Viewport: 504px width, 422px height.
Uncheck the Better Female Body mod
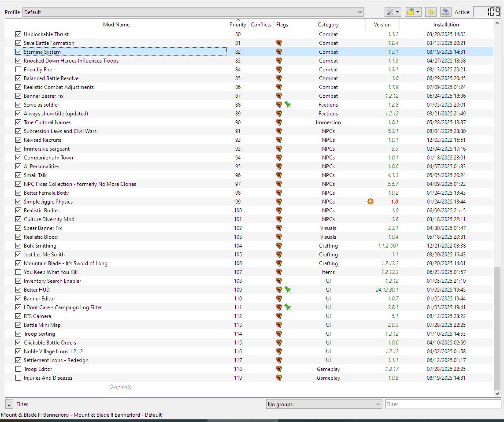click(19, 193)
